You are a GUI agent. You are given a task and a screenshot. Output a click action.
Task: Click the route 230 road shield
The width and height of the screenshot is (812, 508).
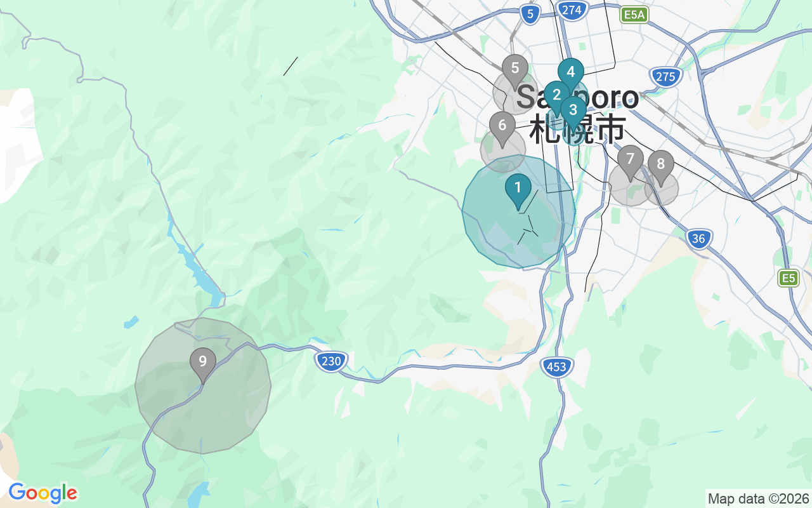pos(331,362)
